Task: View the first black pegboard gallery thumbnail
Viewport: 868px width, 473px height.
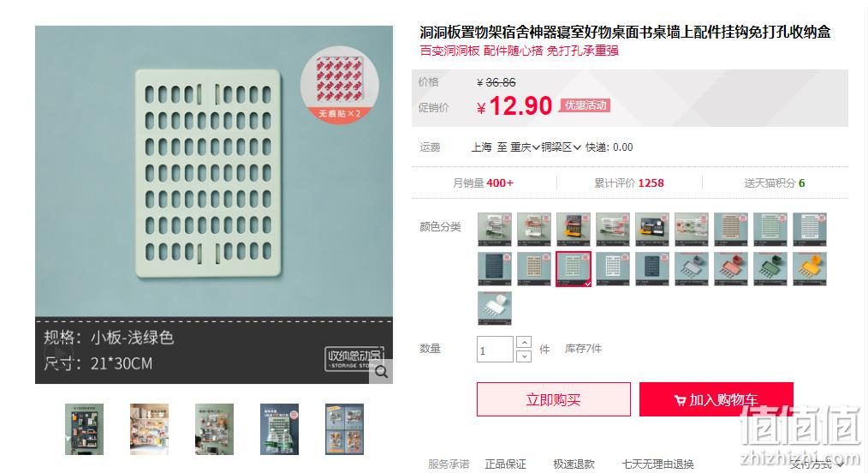Action: pos(84,429)
